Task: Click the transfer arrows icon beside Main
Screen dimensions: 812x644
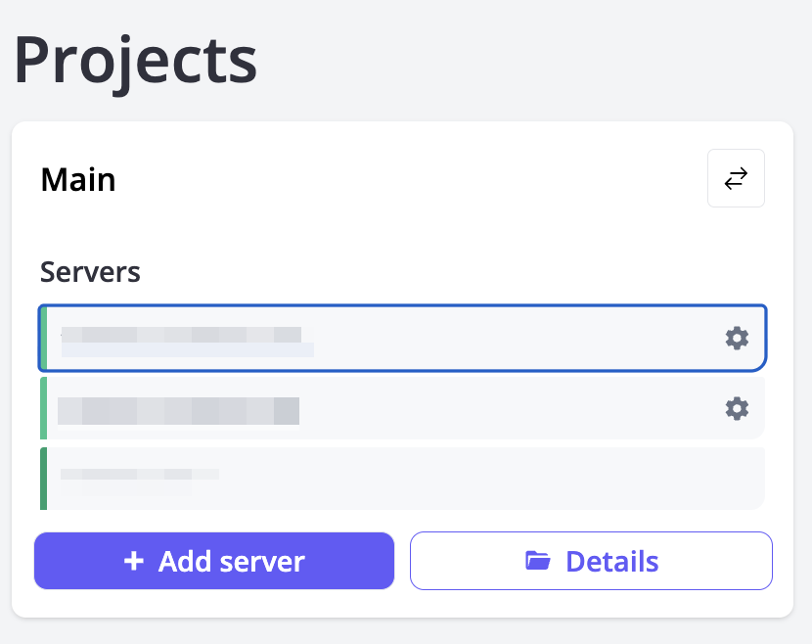Action: pos(736,178)
